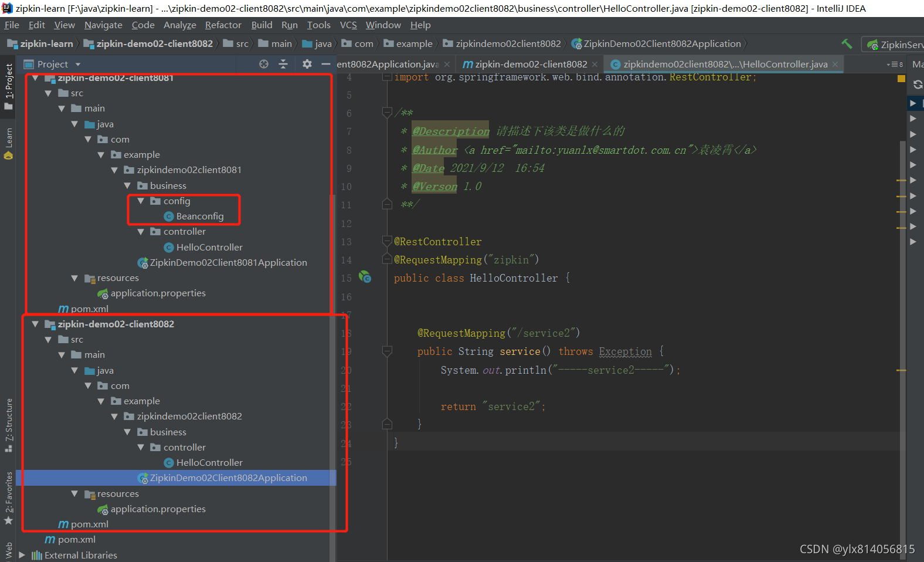Open the Learn side tool window
The image size is (924, 562).
point(8,143)
